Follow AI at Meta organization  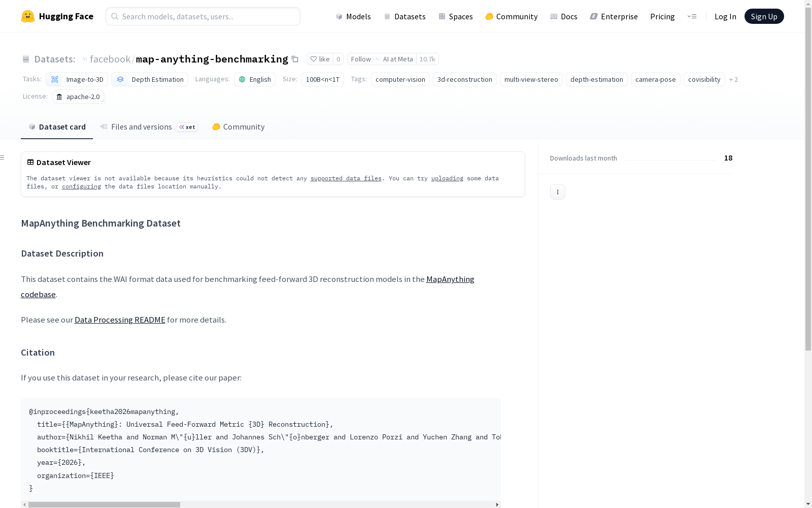(x=382, y=59)
